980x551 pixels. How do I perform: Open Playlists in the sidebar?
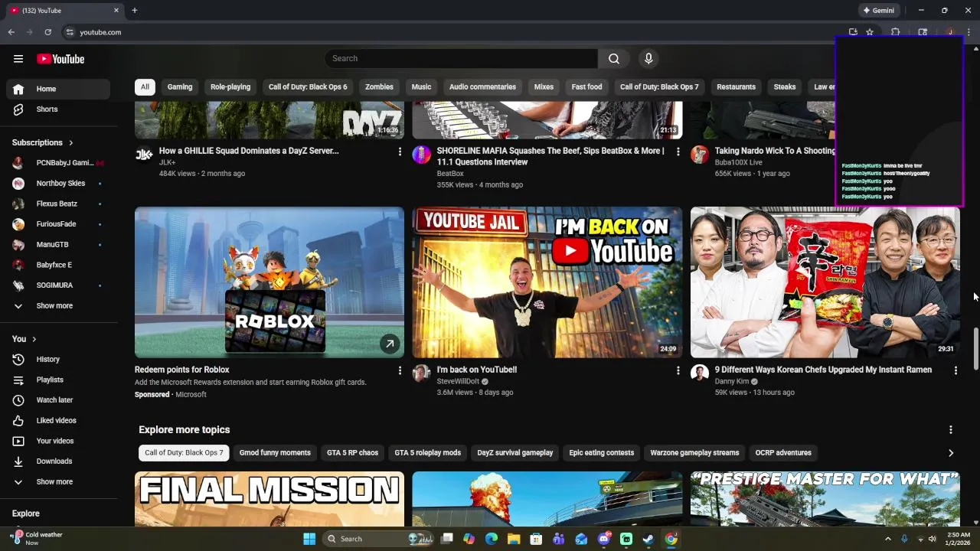pyautogui.click(x=58, y=380)
